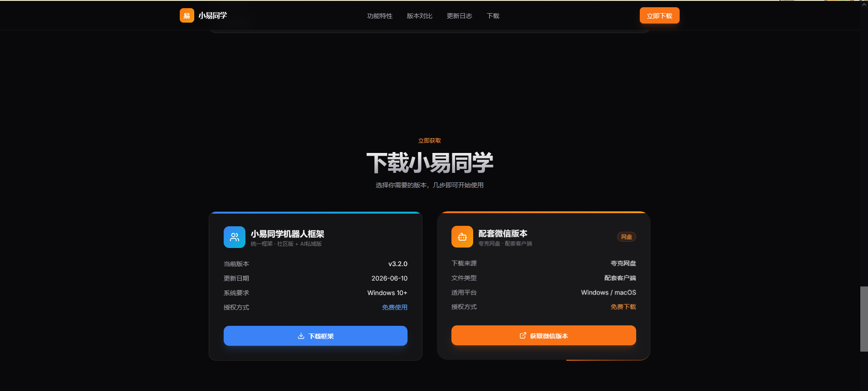Image resolution: width=868 pixels, height=391 pixels.
Task: Click the 立即获取 orange label
Action: (430, 141)
